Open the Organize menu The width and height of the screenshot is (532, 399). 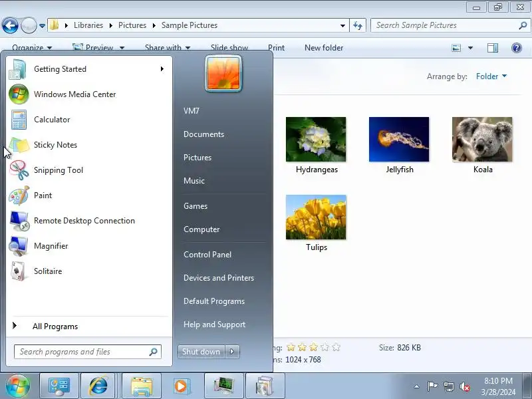tap(32, 48)
